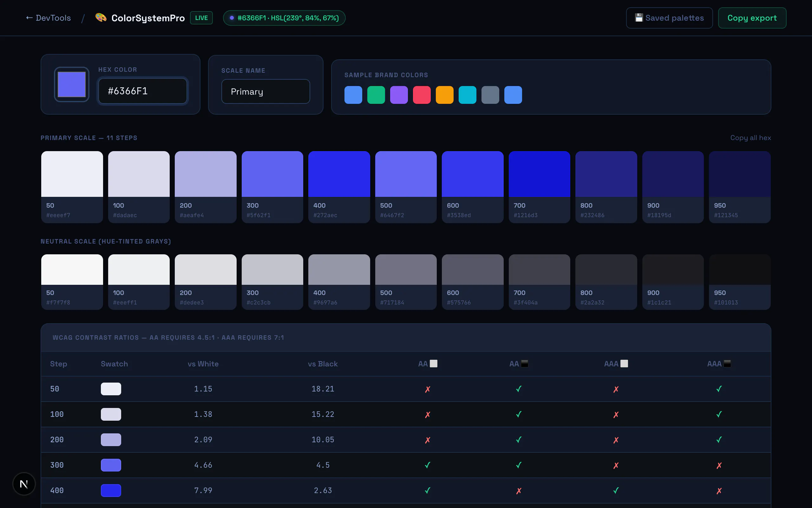Viewport: 812px width, 508px height.
Task: Open Saved palettes
Action: pos(669,18)
